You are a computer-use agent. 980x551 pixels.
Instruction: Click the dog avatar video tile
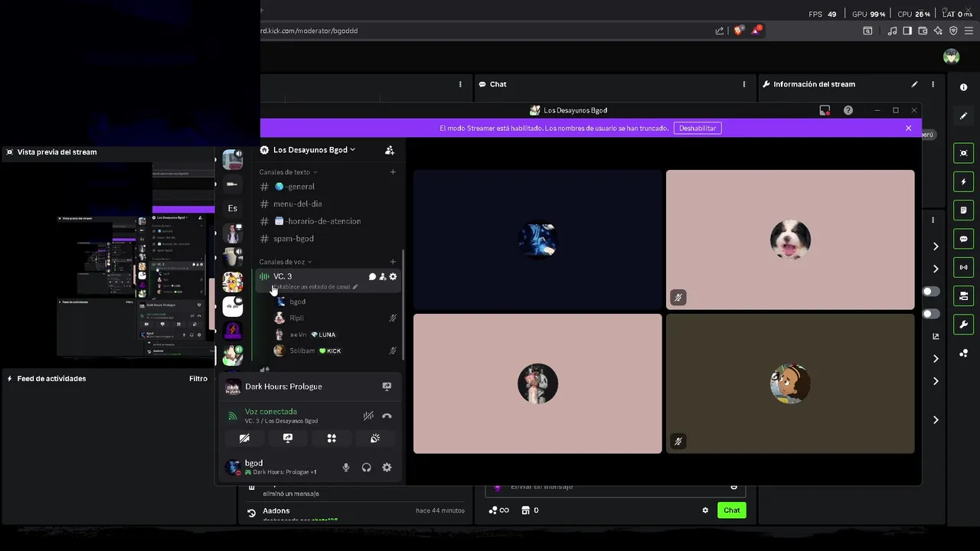(790, 240)
